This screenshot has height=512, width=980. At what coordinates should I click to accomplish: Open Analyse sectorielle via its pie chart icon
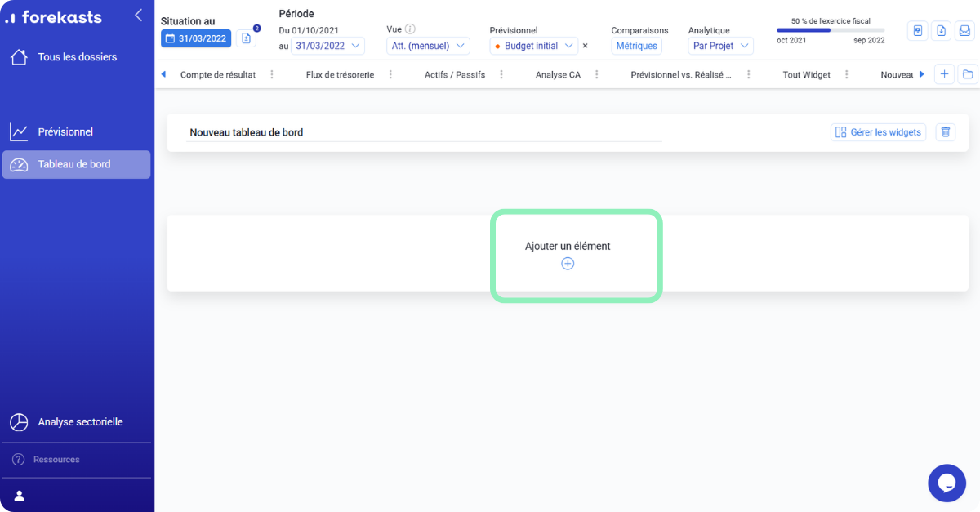(18, 421)
